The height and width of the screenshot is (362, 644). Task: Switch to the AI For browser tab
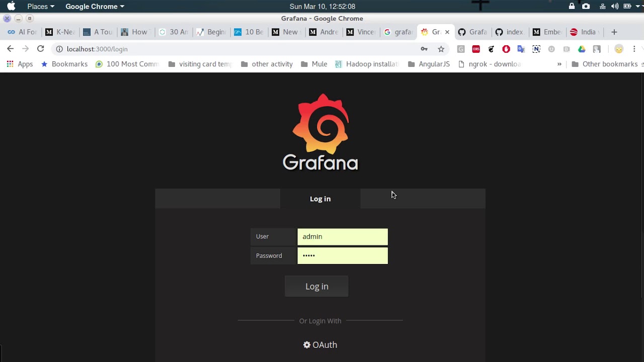point(22,32)
